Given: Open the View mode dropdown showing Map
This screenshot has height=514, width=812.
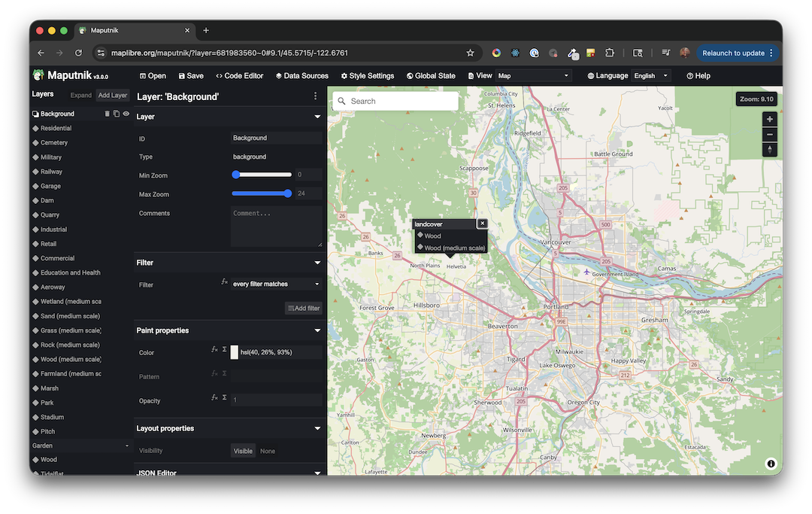Looking at the screenshot, I should point(534,75).
